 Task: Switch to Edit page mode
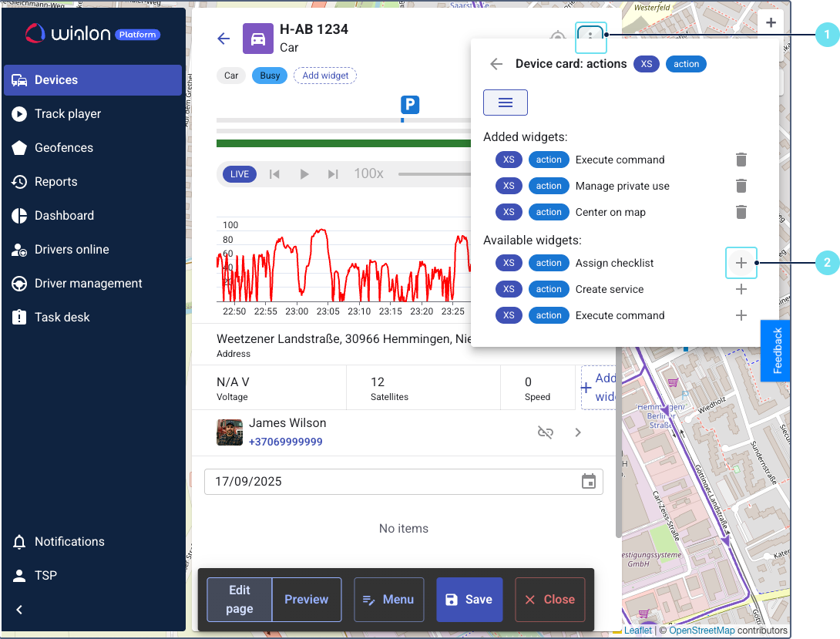pos(240,600)
